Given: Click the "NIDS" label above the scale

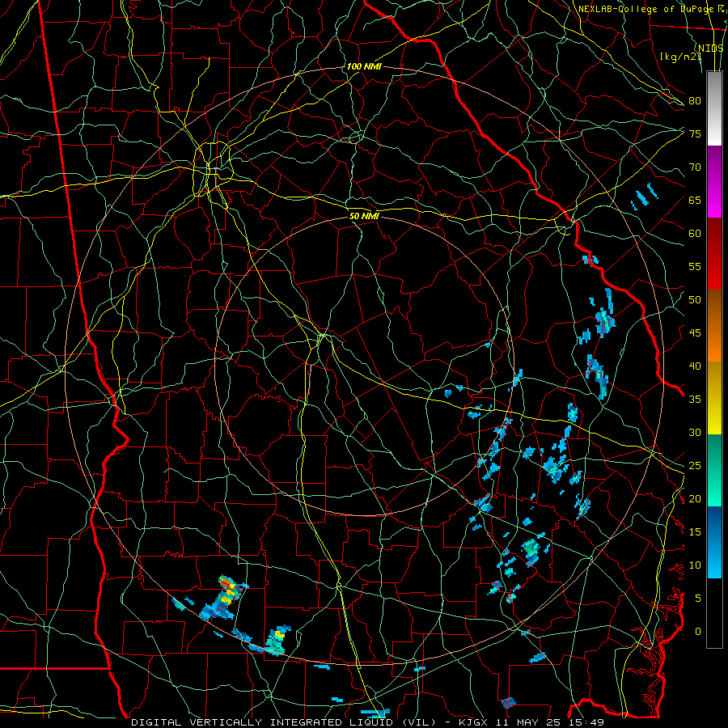Looking at the screenshot, I should [x=711, y=49].
